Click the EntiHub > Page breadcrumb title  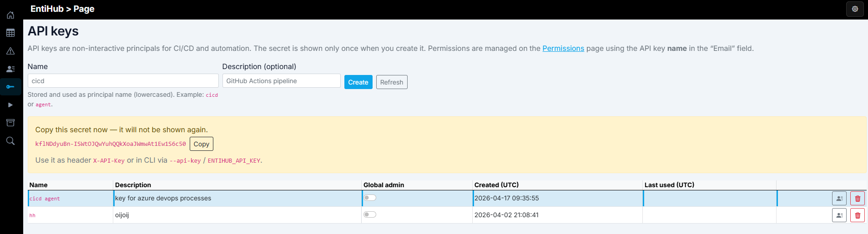pyautogui.click(x=62, y=9)
